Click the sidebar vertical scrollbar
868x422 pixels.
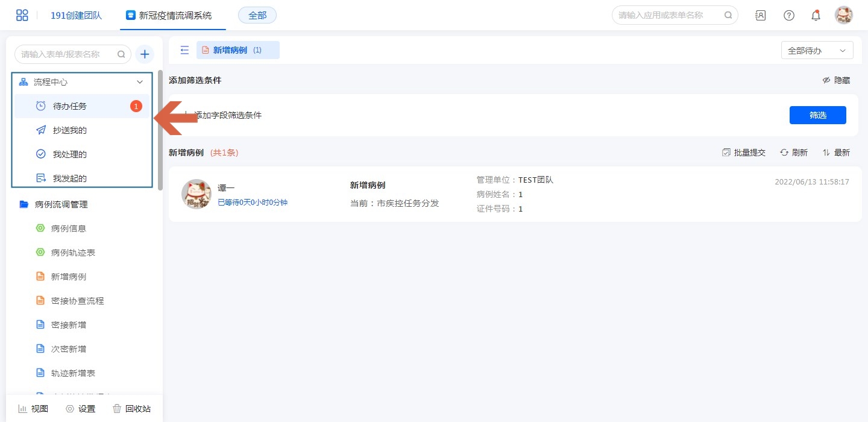click(160, 130)
